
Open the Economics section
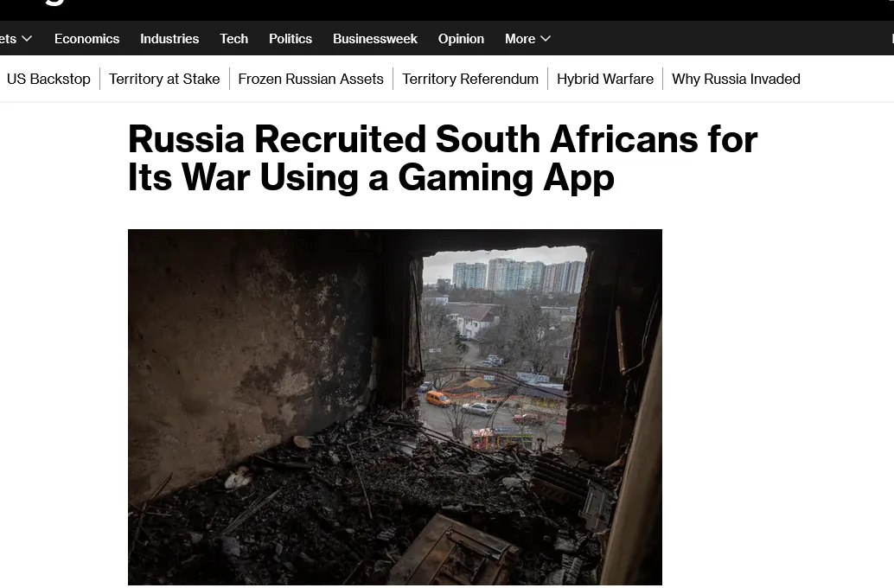pos(86,39)
